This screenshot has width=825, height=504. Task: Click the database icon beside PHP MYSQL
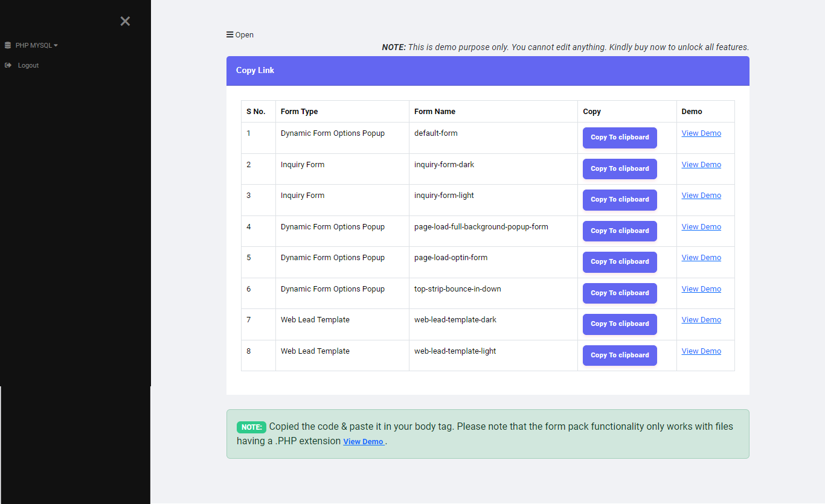(8, 45)
